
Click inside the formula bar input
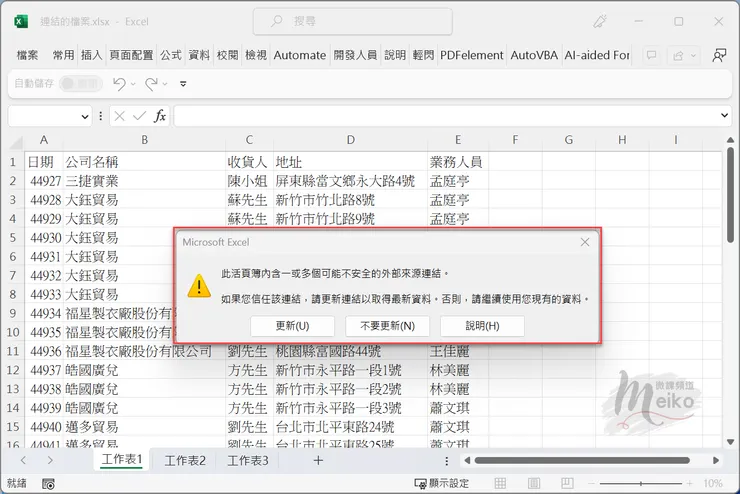(446, 116)
